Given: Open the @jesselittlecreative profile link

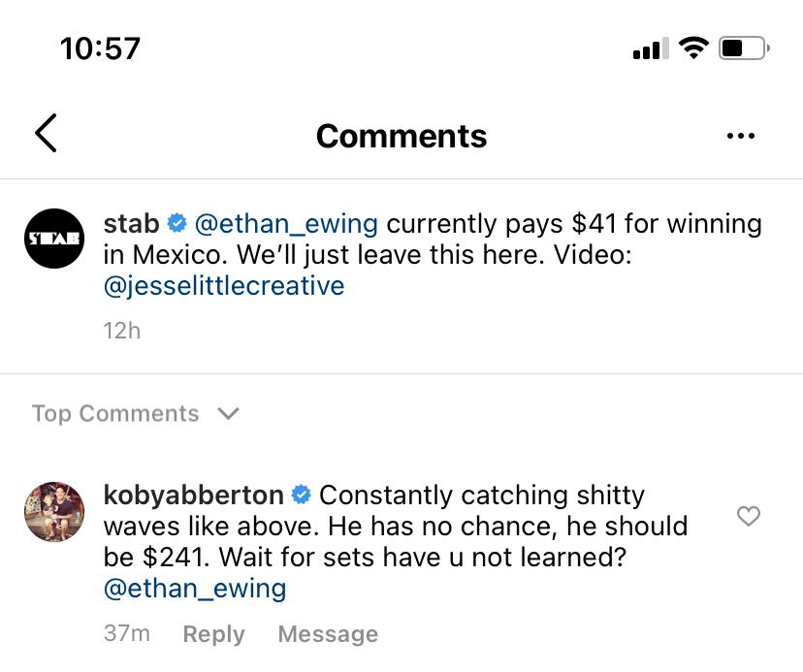Looking at the screenshot, I should coord(224,286).
